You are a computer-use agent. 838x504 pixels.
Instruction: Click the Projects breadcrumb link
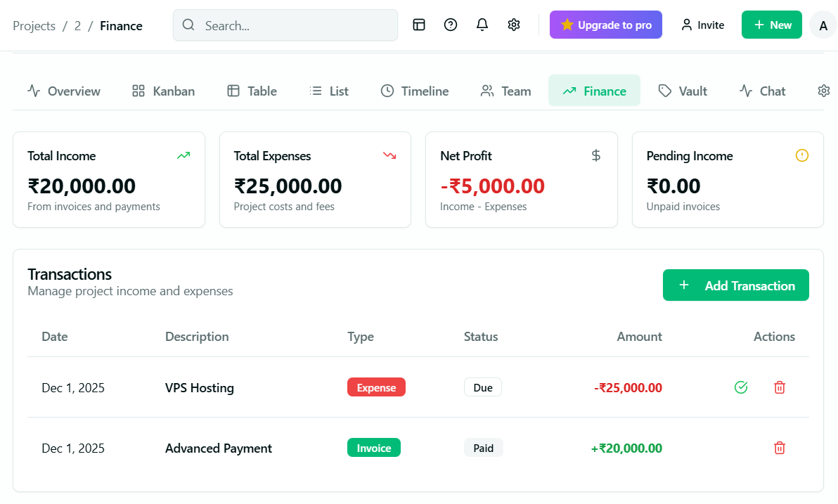coord(34,26)
